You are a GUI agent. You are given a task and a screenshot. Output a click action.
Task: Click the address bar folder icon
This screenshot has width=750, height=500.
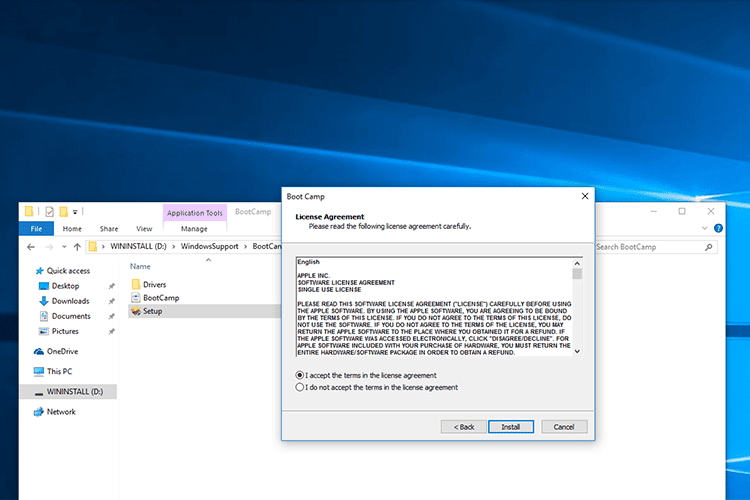[x=93, y=246]
